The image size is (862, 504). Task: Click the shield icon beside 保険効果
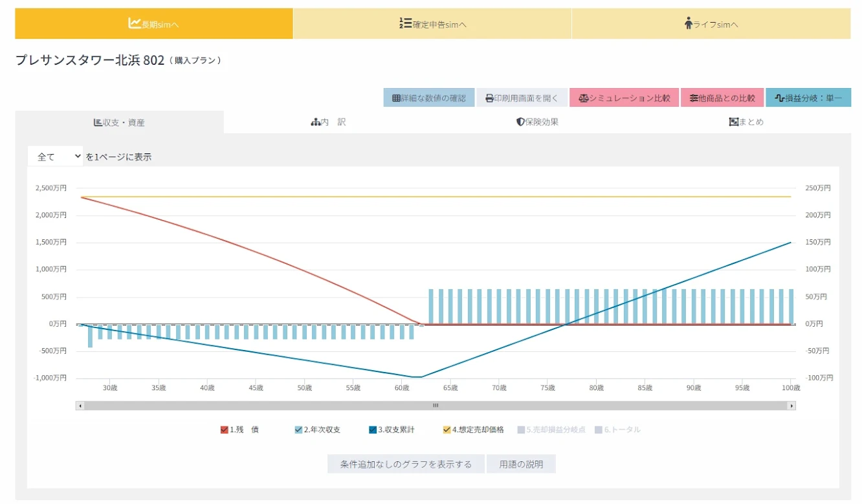click(x=520, y=122)
